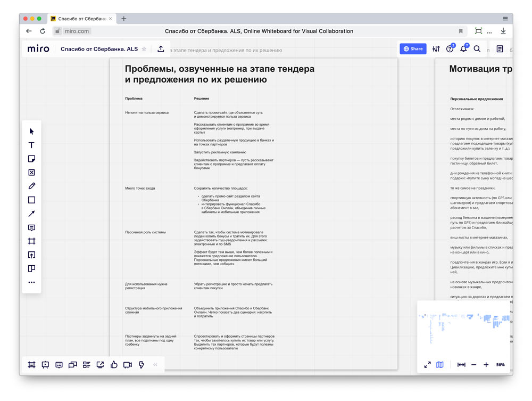Viewport: 532px width, 401px height.
Task: Start a video chat session
Action: 127,365
